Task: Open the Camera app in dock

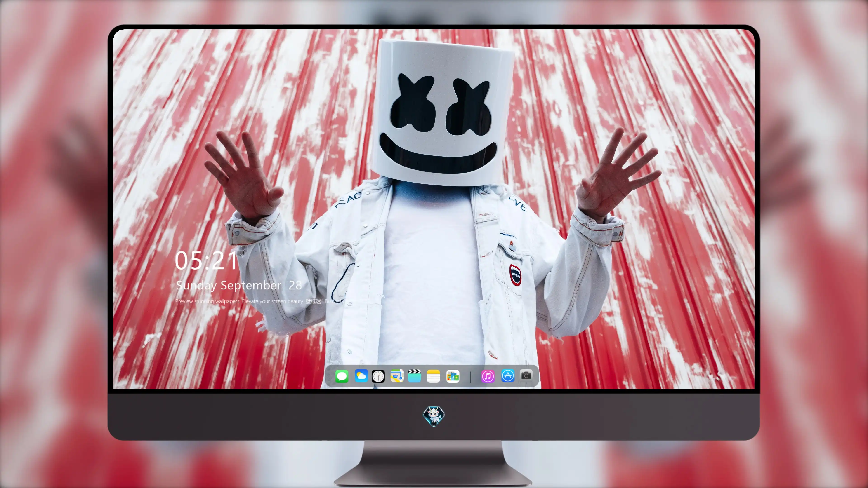Action: [526, 375]
